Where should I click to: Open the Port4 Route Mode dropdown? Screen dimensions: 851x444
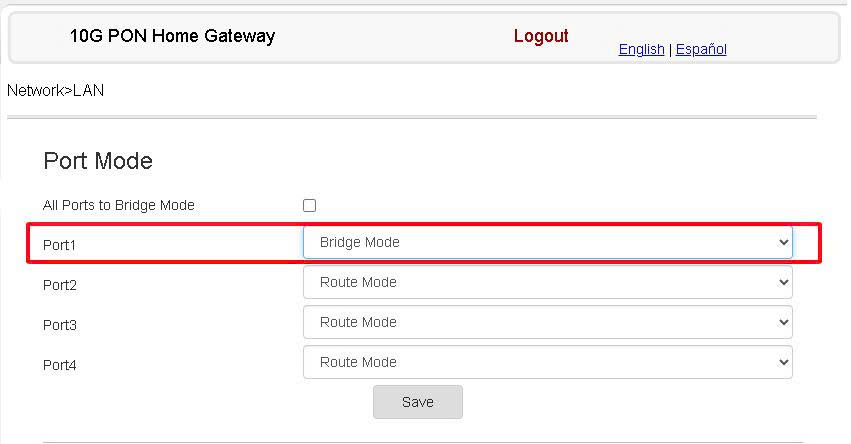click(548, 362)
